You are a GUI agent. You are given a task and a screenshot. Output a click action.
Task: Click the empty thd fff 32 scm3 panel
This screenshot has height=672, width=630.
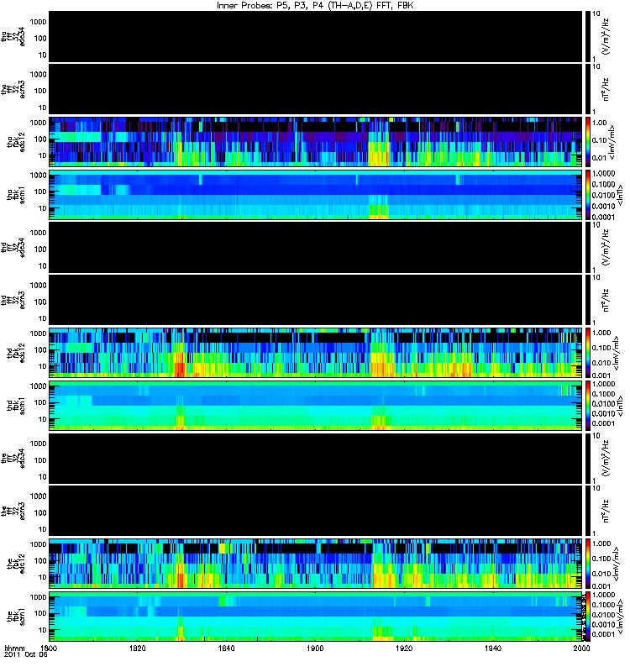[316, 300]
